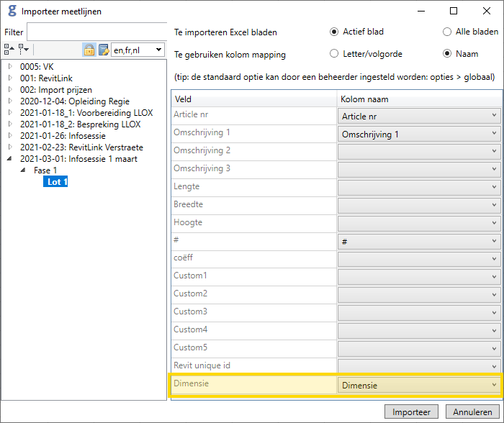Click the application logo in title bar
This screenshot has height=423, width=504.
coord(12,11)
